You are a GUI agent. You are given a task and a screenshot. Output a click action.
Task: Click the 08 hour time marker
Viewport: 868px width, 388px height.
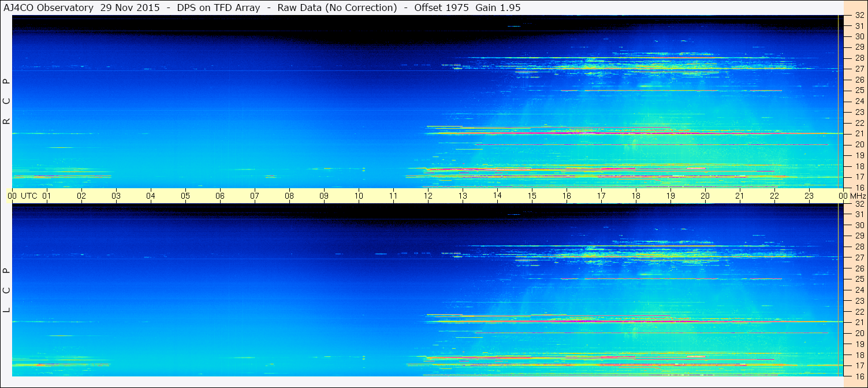[289, 196]
